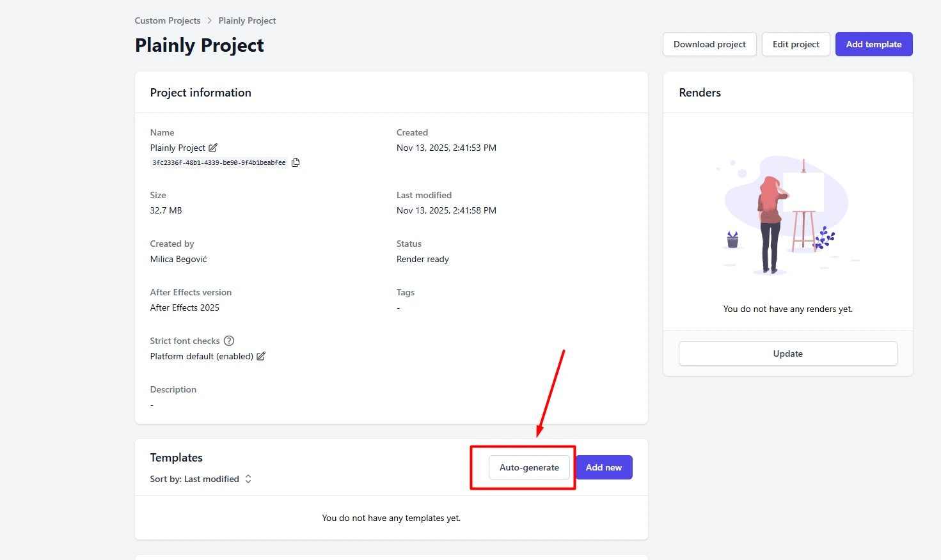Click the Project information heading
This screenshot has width=941, height=560.
tap(201, 93)
